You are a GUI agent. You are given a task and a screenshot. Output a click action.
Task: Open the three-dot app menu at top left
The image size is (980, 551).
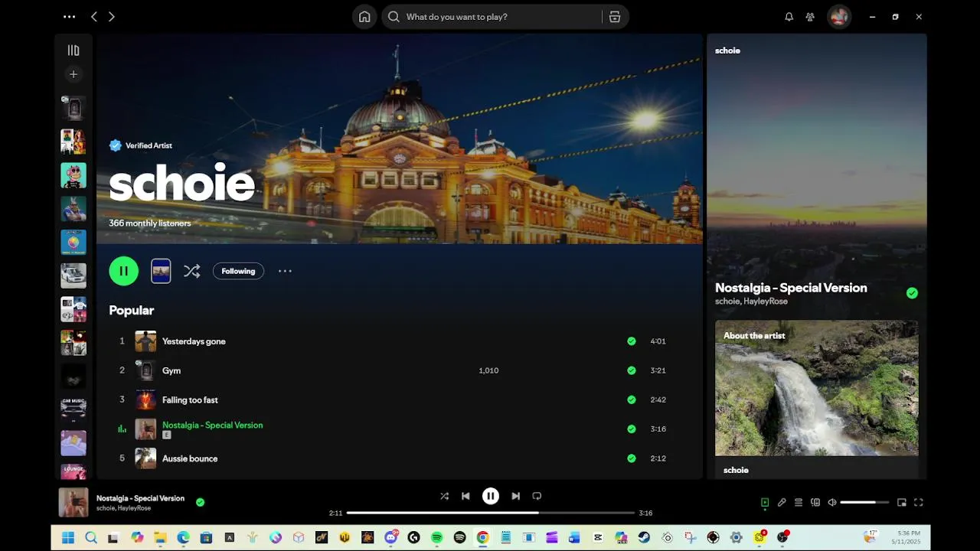click(x=70, y=17)
